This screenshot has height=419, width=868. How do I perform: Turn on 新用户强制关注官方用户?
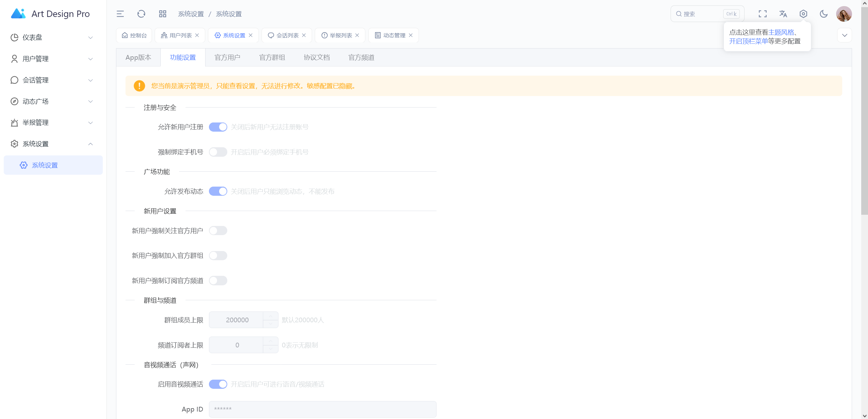pos(218,230)
